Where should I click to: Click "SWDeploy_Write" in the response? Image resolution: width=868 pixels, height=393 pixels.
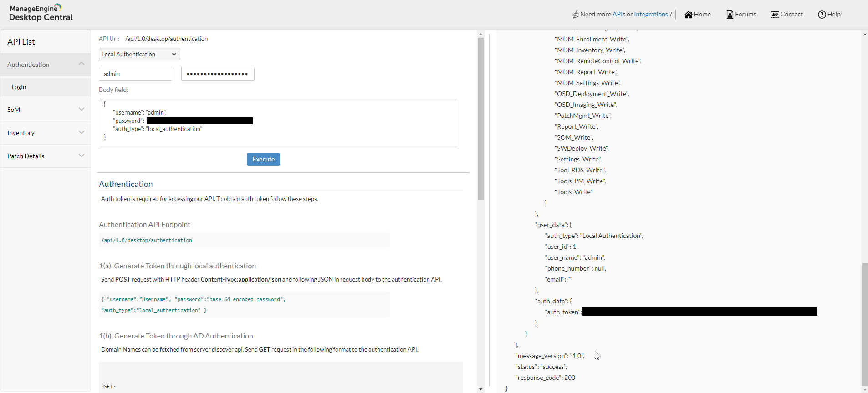pyautogui.click(x=582, y=148)
